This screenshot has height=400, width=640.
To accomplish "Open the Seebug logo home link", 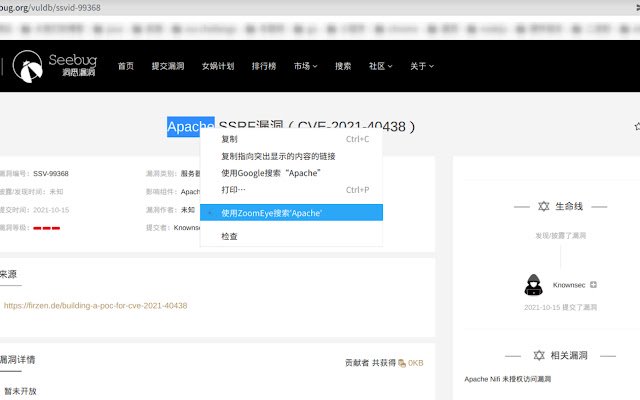I will pyautogui.click(x=54, y=66).
